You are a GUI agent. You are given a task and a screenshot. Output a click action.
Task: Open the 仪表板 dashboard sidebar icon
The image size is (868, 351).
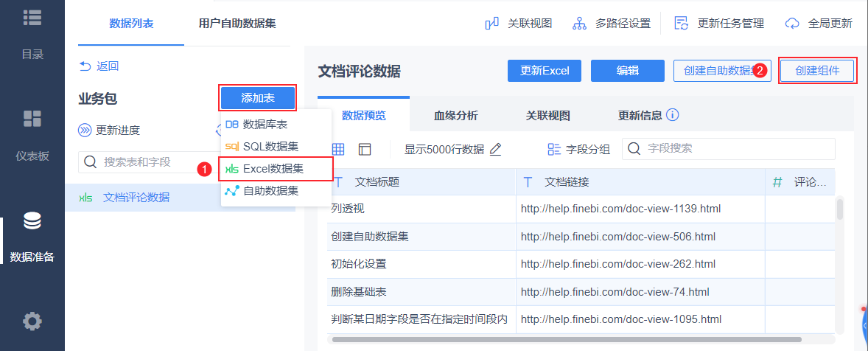(x=32, y=119)
